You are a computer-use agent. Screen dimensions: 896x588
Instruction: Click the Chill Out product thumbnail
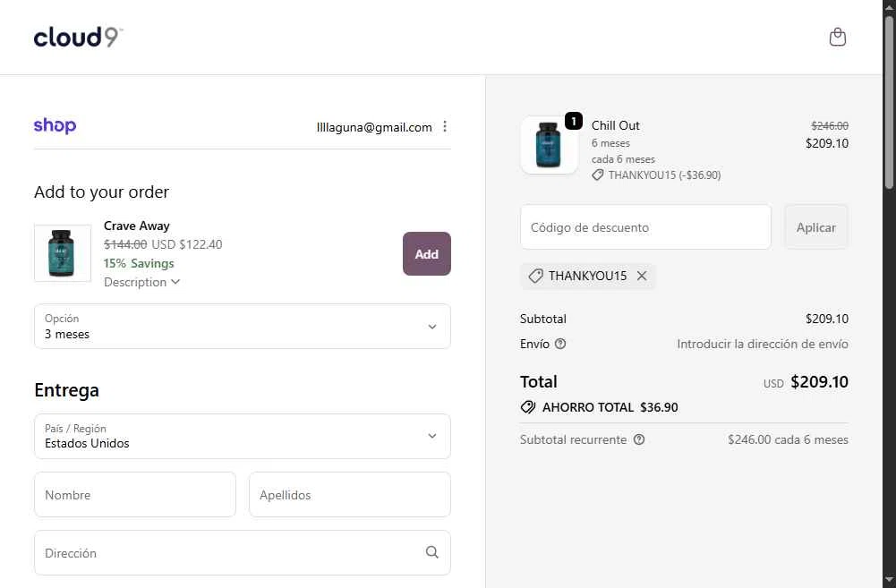[x=549, y=145]
